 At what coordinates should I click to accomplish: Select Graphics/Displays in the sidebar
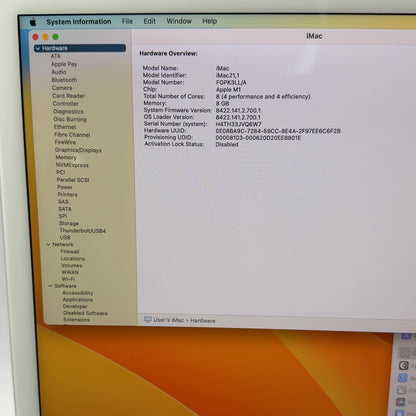pyautogui.click(x=78, y=150)
